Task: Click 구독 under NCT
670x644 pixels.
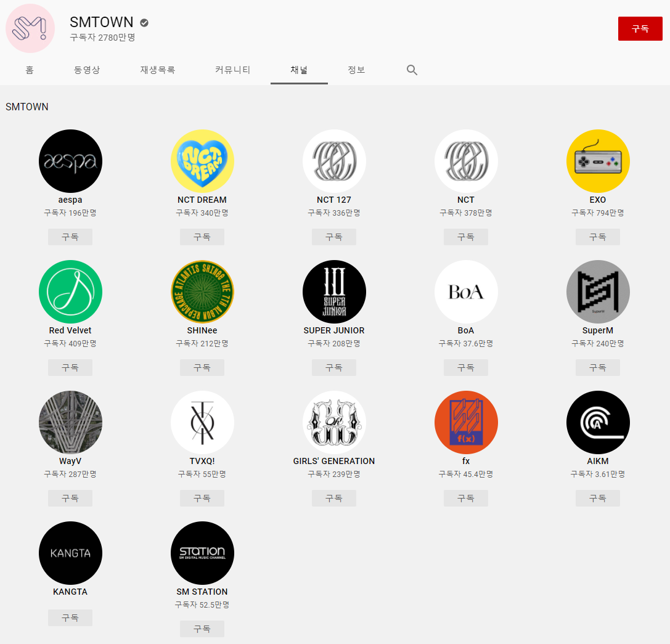Action: (x=466, y=237)
